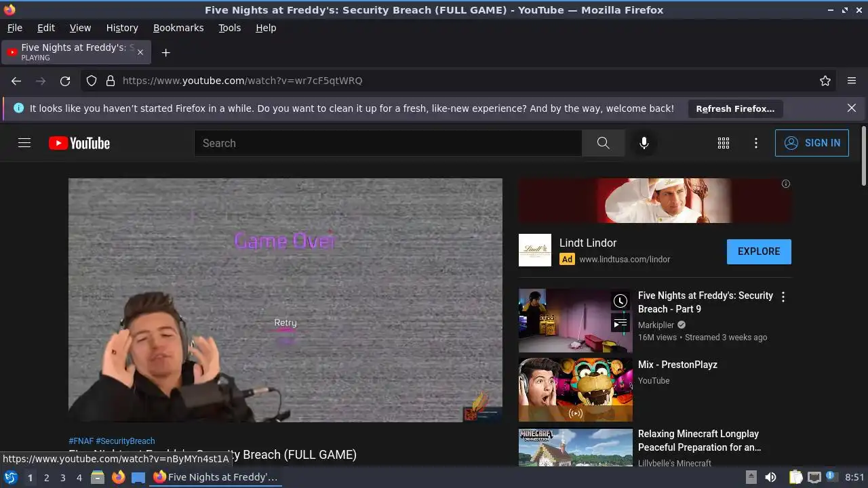The image size is (868, 488).
Task: Open YouTube settings three-dot menu
Action: pos(756,143)
